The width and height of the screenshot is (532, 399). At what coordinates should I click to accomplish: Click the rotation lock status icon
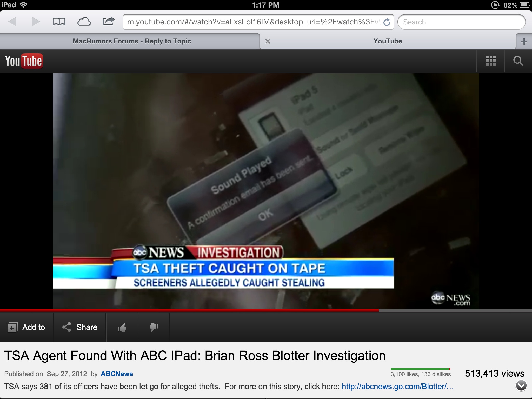495,5
